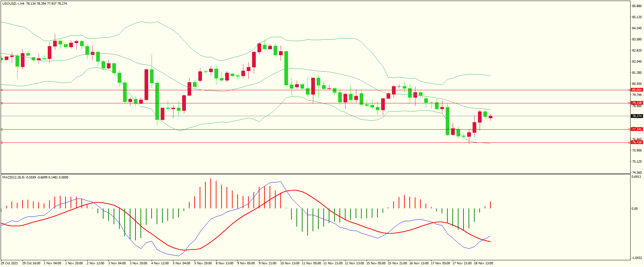Click the 18 Nov 13:00 time label
Viewport: 644px width, 267px height.
(483, 263)
